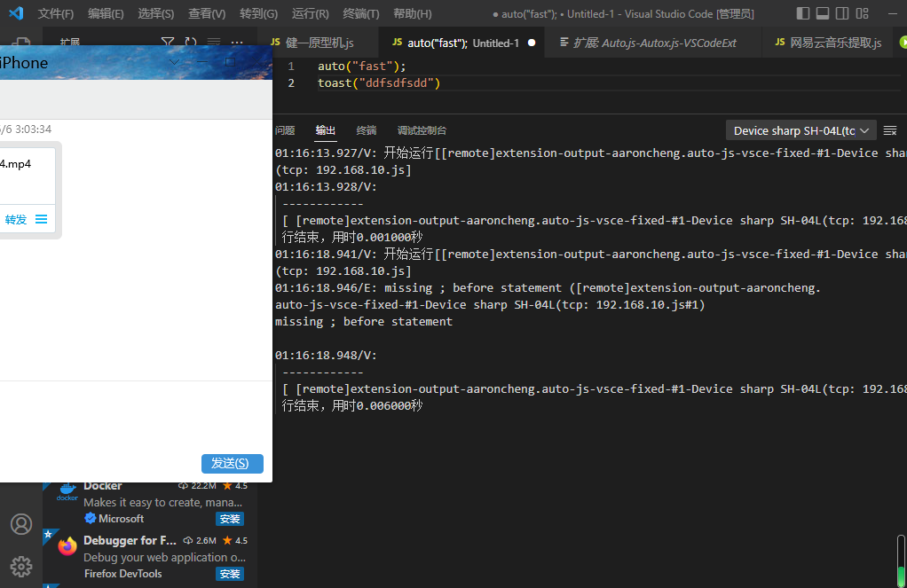Click the 用时0.001000秒 output line

click(352, 237)
